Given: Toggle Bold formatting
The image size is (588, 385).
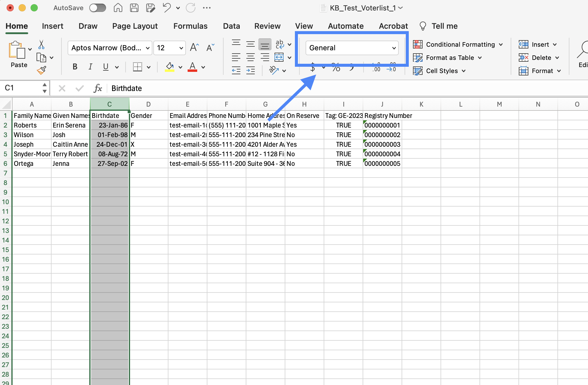Looking at the screenshot, I should pos(75,67).
